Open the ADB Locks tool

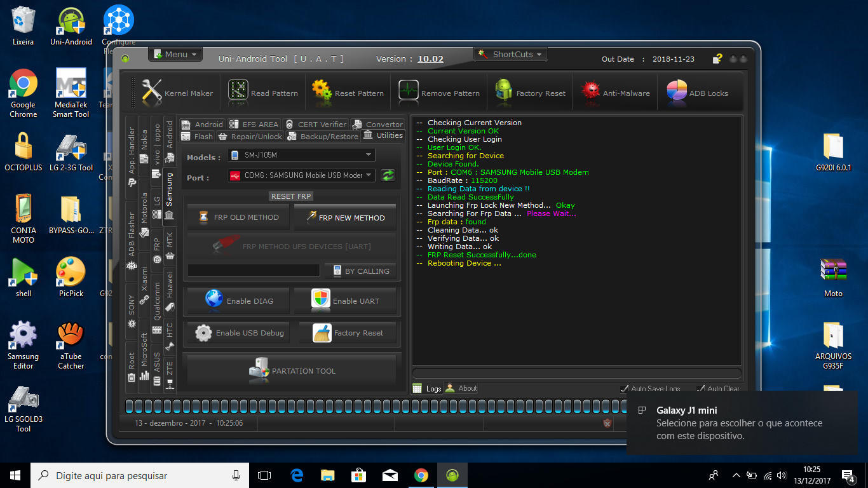pos(697,93)
